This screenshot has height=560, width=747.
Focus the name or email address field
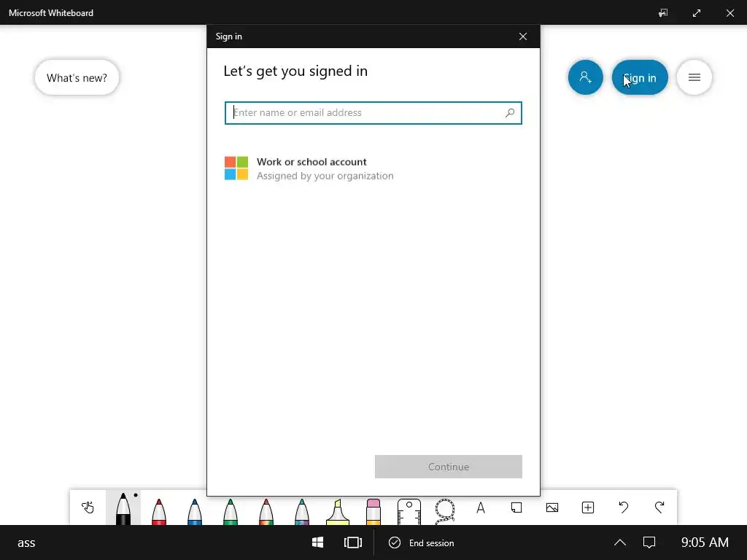(x=373, y=113)
